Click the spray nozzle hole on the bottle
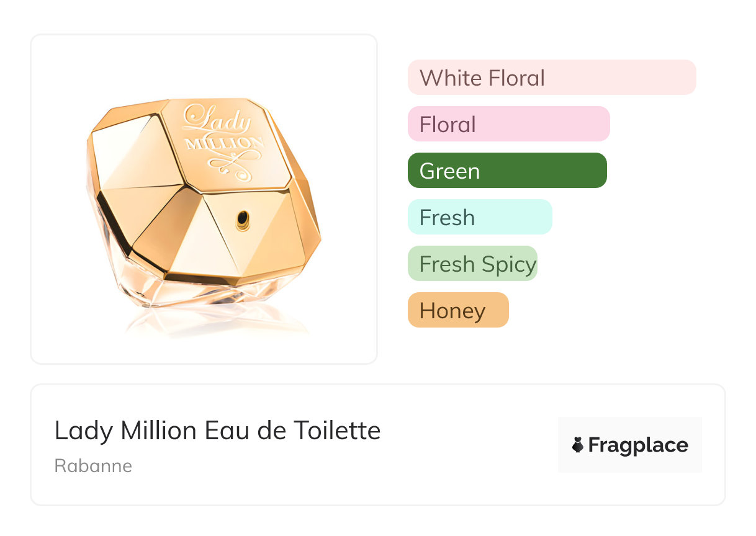Image resolution: width=756 pixels, height=536 pixels. coord(243,218)
